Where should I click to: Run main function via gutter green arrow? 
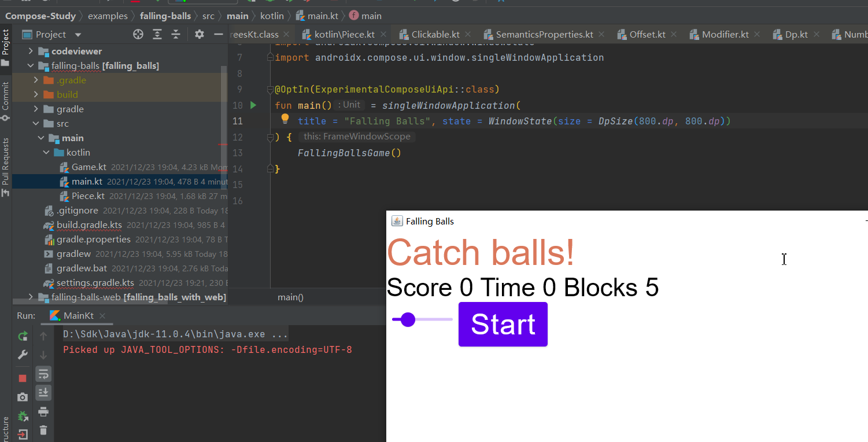(x=253, y=105)
